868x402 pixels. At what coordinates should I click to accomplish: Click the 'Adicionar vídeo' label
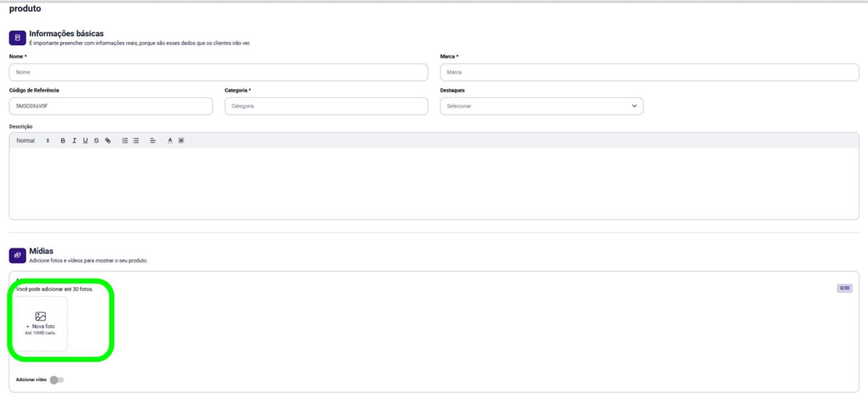[x=31, y=380]
